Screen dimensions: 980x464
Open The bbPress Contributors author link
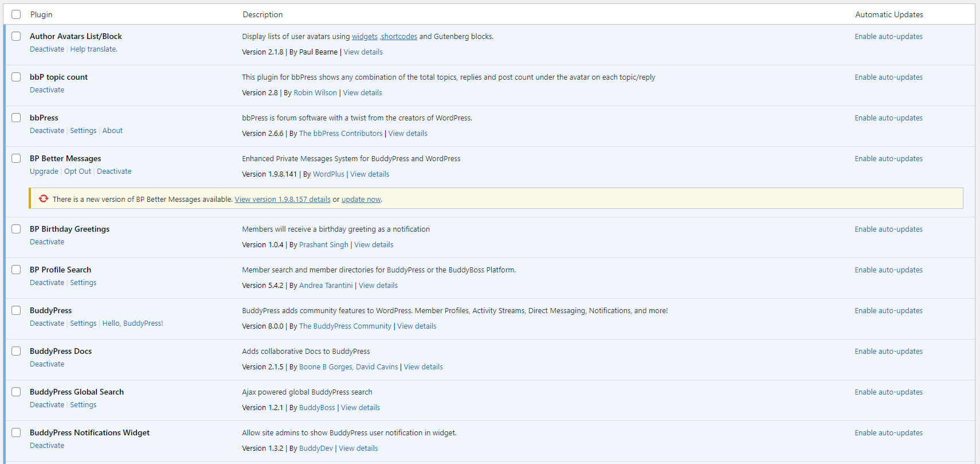click(x=340, y=134)
